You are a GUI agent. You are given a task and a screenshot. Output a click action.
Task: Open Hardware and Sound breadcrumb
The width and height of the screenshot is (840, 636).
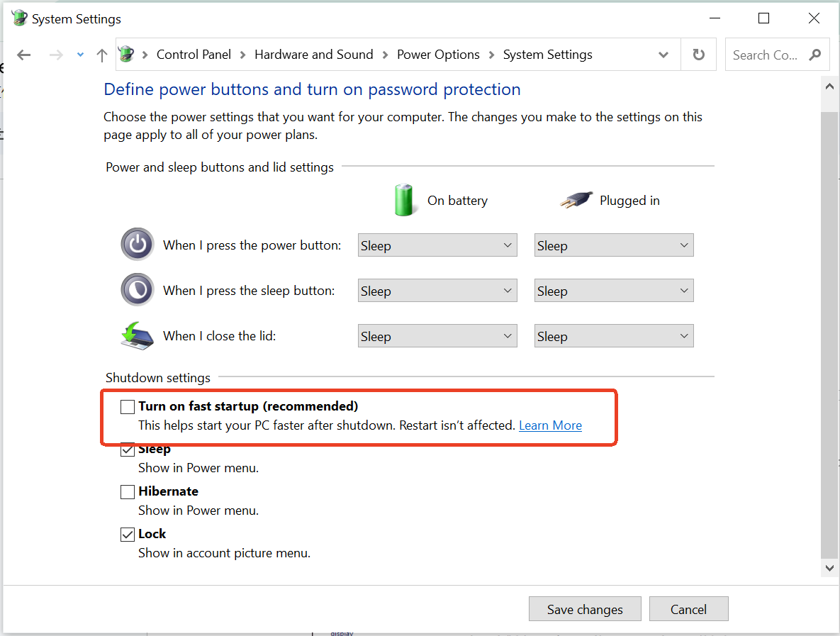pyautogui.click(x=313, y=55)
